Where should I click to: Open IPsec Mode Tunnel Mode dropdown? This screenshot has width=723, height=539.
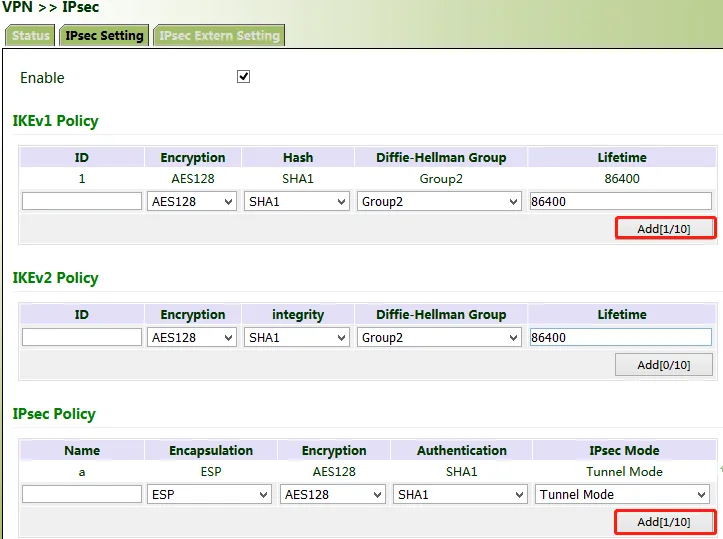[622, 494]
